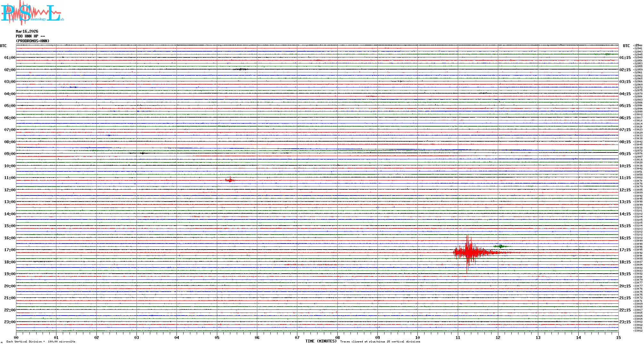Screen dimensions: 644x346
Task: Click the 11:00 hour label on the left axis
Action: (x=10, y=178)
